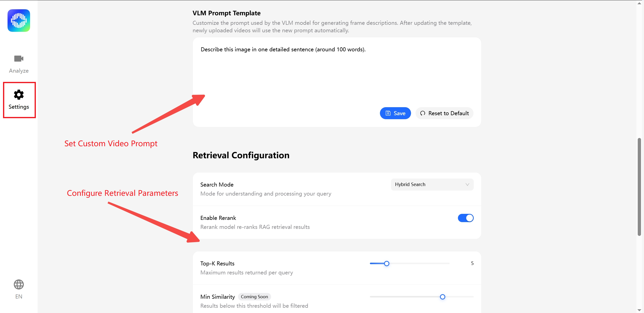
Task: Select the Analyze menu label
Action: [x=19, y=71]
